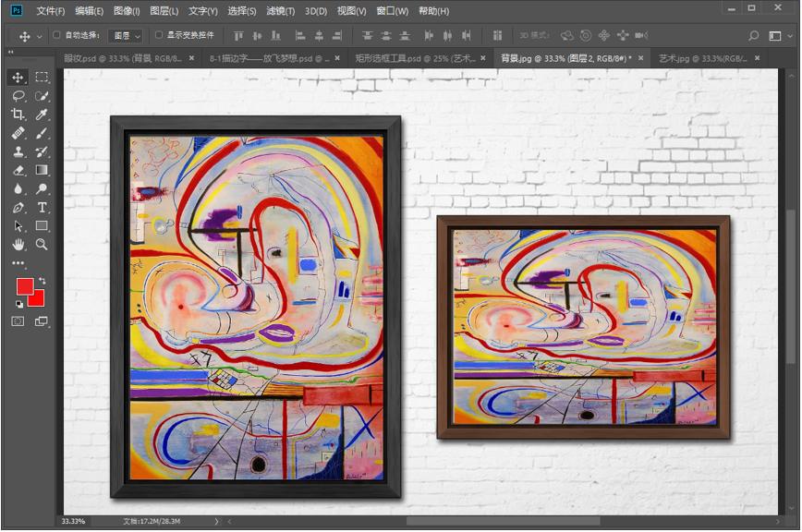This screenshot has width=802, height=532.
Task: Enable the 自动选择 checkbox
Action: tap(56, 35)
